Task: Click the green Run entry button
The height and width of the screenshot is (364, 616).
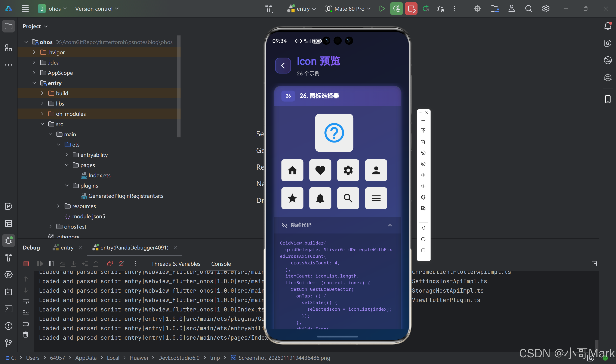Action: (382, 9)
